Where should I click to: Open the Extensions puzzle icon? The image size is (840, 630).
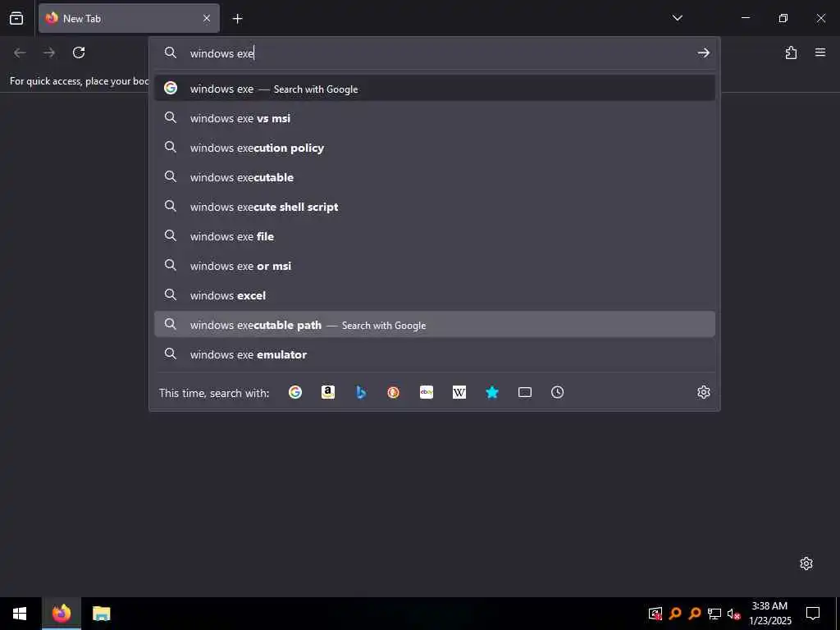791,52
